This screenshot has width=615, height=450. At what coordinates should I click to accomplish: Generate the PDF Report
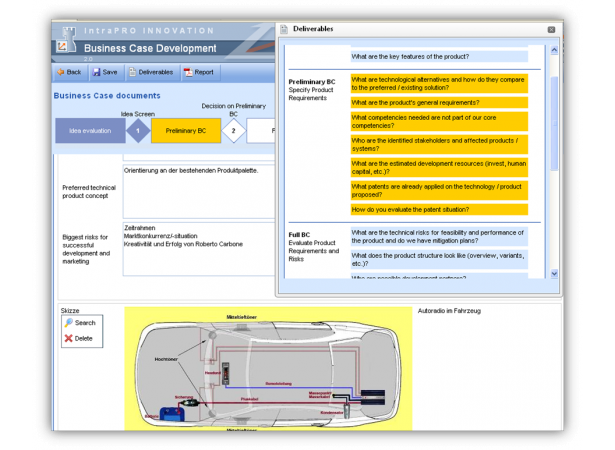199,72
